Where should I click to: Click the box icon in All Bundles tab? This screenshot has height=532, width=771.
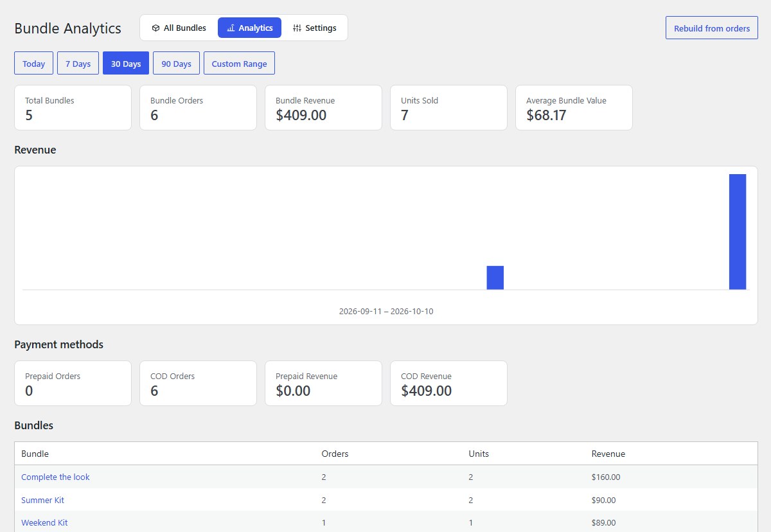155,28
